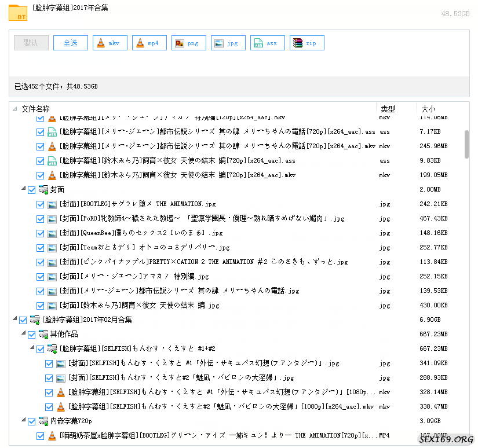
Task: Toggle checkbox for 2017年02月合集 folder
Action: pos(23,320)
